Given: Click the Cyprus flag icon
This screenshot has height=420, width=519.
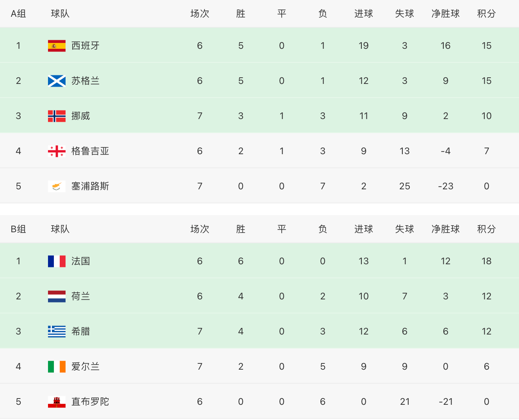Looking at the screenshot, I should [57, 186].
